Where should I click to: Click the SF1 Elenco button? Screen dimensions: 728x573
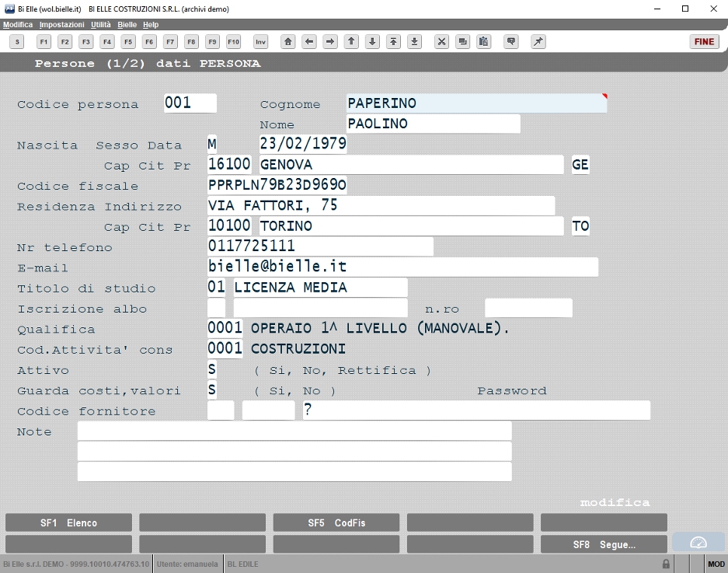pos(68,522)
